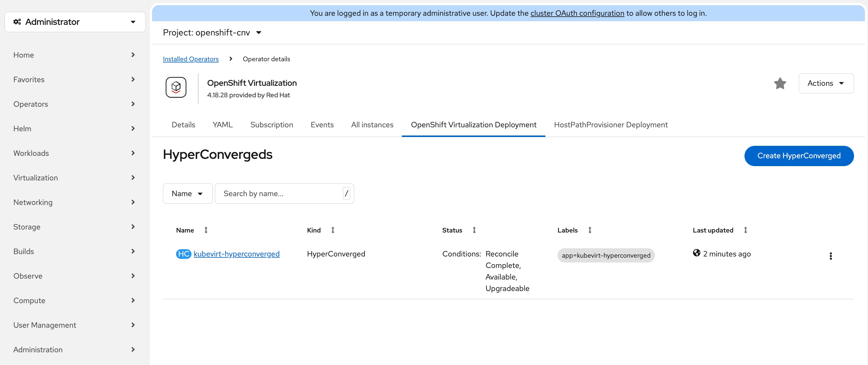The image size is (868, 365).
Task: Switch to HostPathProvisioner Deployment tab
Action: [611, 125]
